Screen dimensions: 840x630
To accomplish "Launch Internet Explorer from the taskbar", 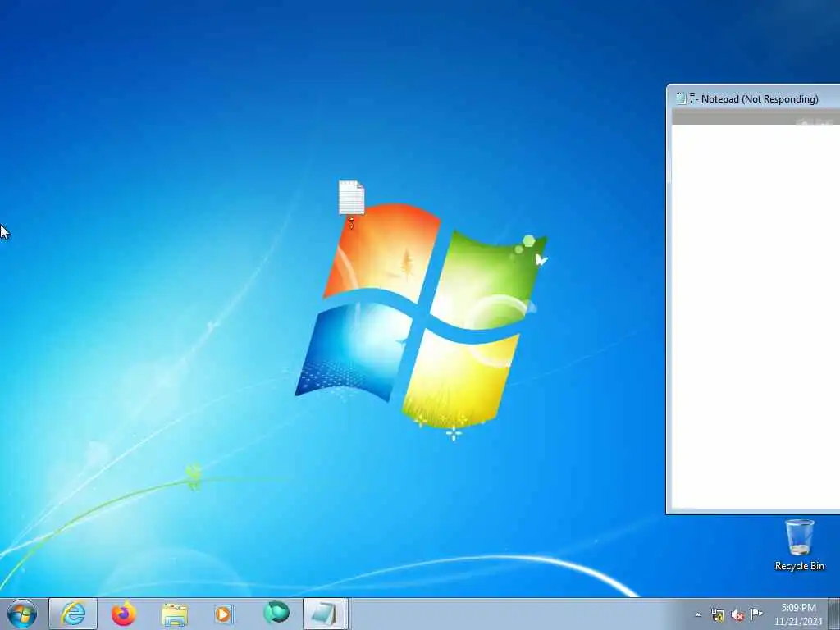I will coord(73,614).
